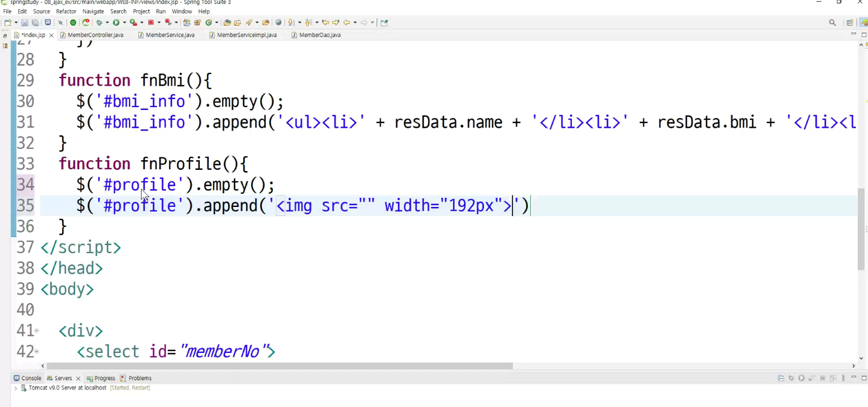
Task: Click the Open Task package icon
Action: [237, 23]
